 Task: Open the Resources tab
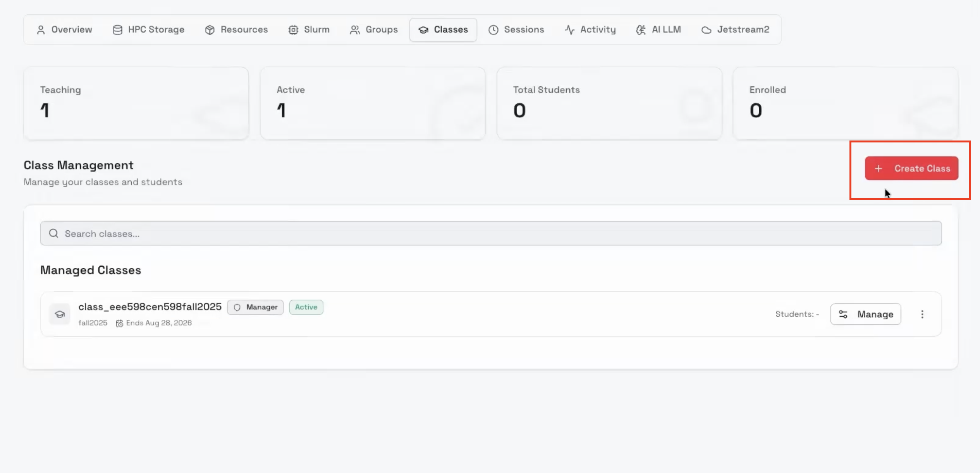[x=236, y=30]
